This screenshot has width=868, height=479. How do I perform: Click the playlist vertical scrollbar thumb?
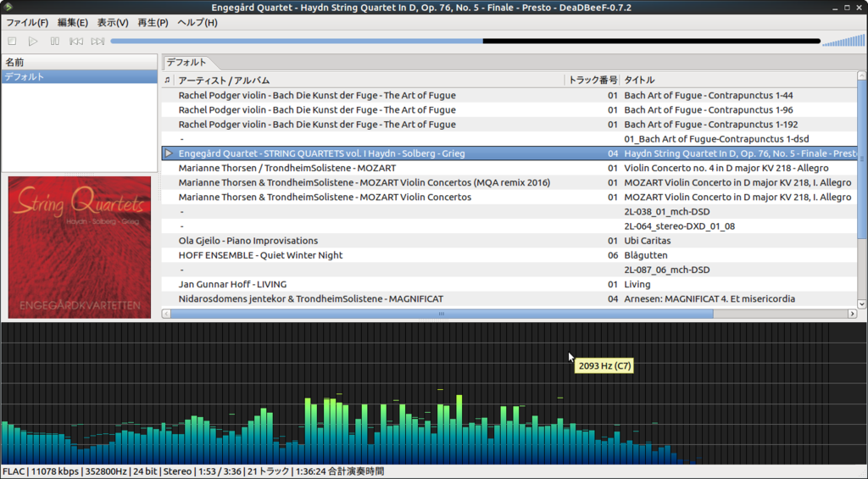(x=862, y=160)
